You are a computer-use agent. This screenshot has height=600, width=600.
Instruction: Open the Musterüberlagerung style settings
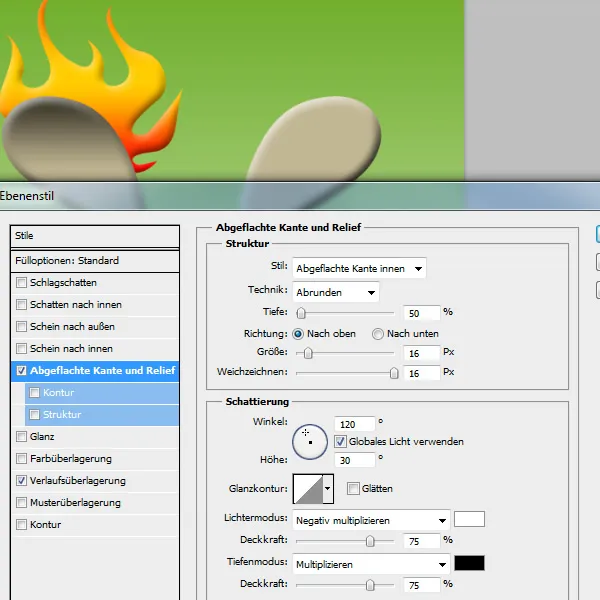pos(95,502)
